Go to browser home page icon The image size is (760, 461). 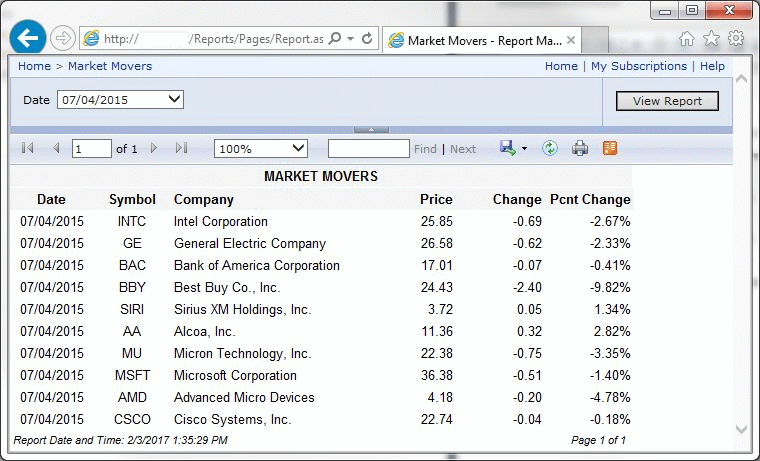click(x=687, y=39)
